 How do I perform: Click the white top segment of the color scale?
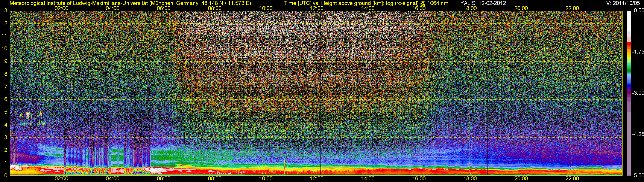coord(629,21)
